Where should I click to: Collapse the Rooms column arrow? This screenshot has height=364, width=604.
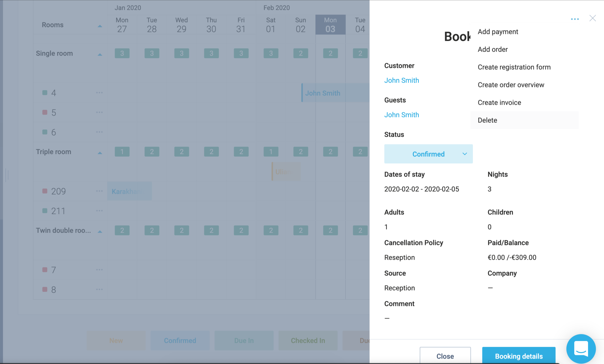pyautogui.click(x=100, y=26)
